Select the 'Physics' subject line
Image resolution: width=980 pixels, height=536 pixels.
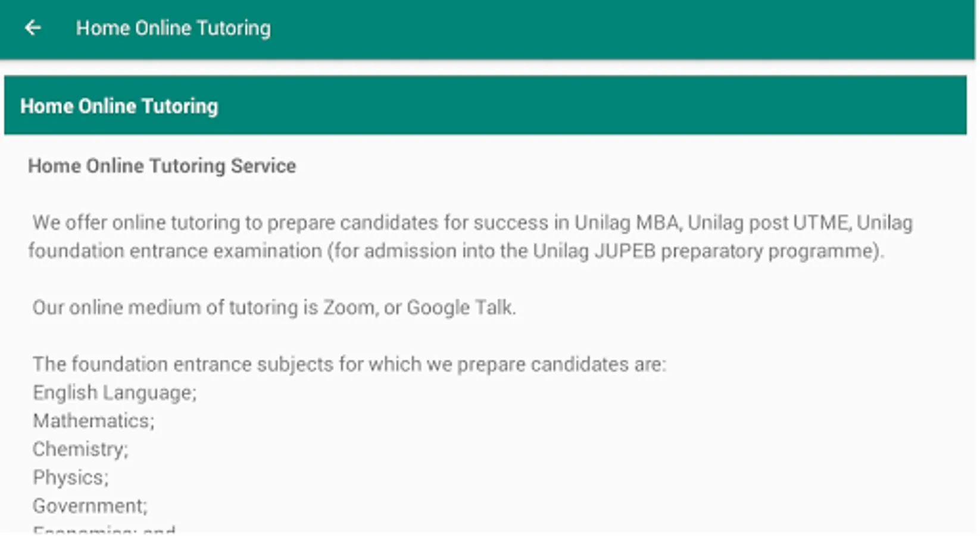point(70,477)
